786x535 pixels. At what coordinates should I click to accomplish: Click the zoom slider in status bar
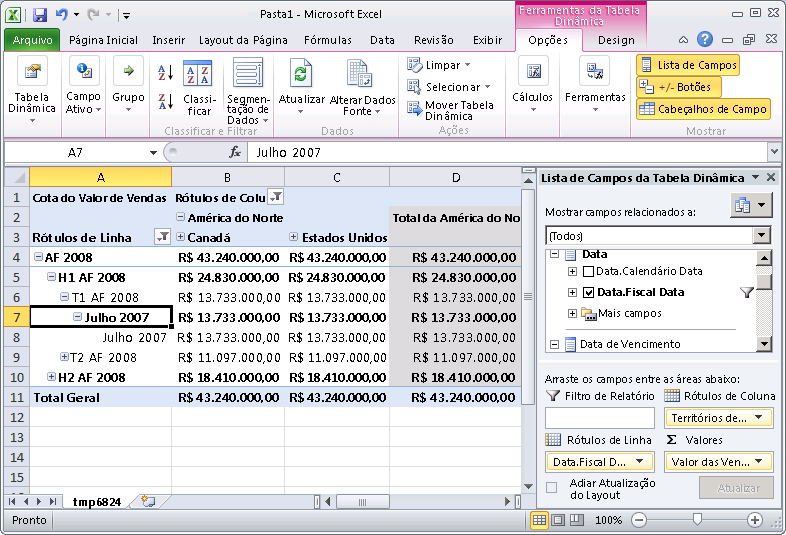point(695,520)
